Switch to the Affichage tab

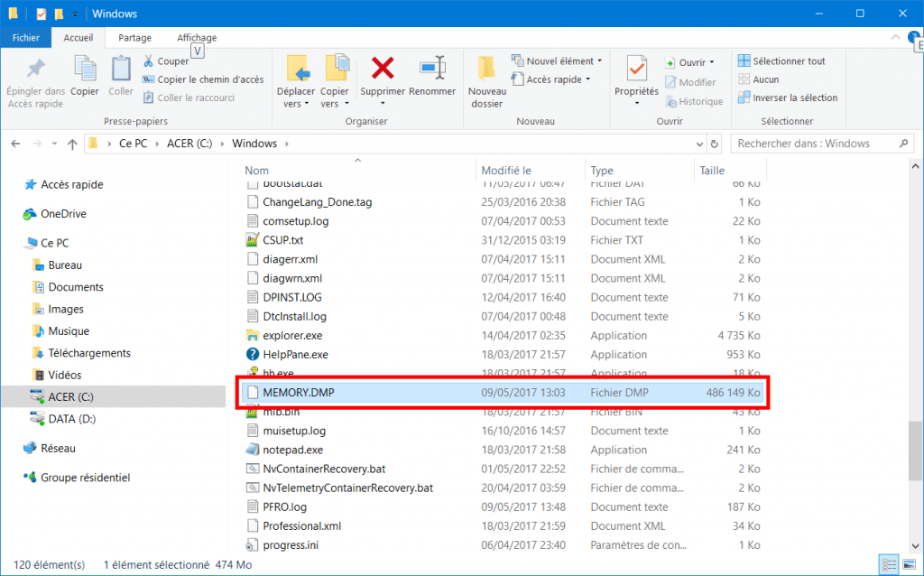click(x=197, y=37)
